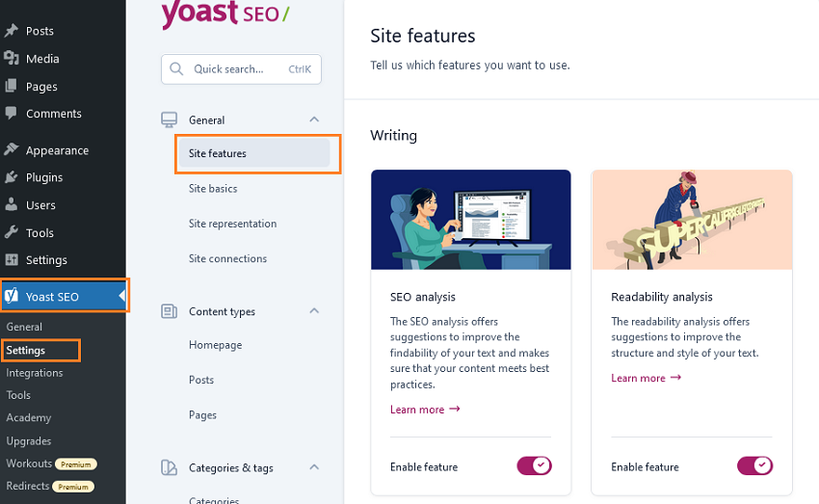The image size is (819, 504).
Task: Click the Posts pin icon in WordPress sidebar
Action: [11, 31]
